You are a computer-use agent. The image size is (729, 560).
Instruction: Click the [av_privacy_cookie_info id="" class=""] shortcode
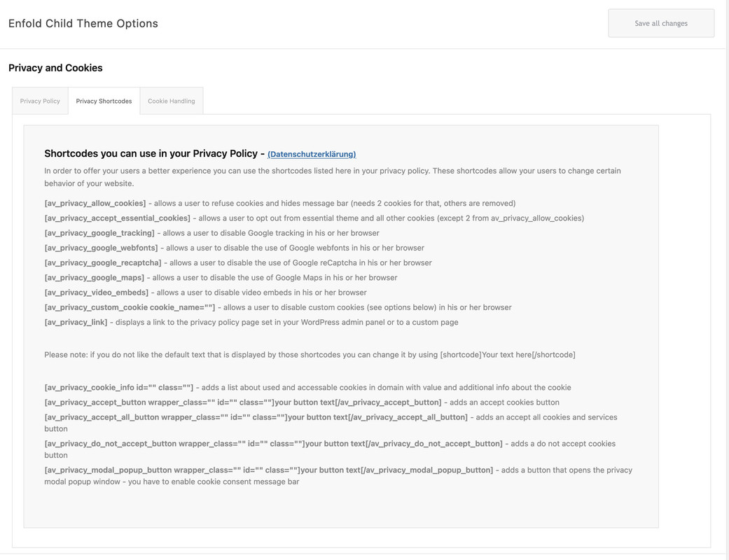coord(118,388)
